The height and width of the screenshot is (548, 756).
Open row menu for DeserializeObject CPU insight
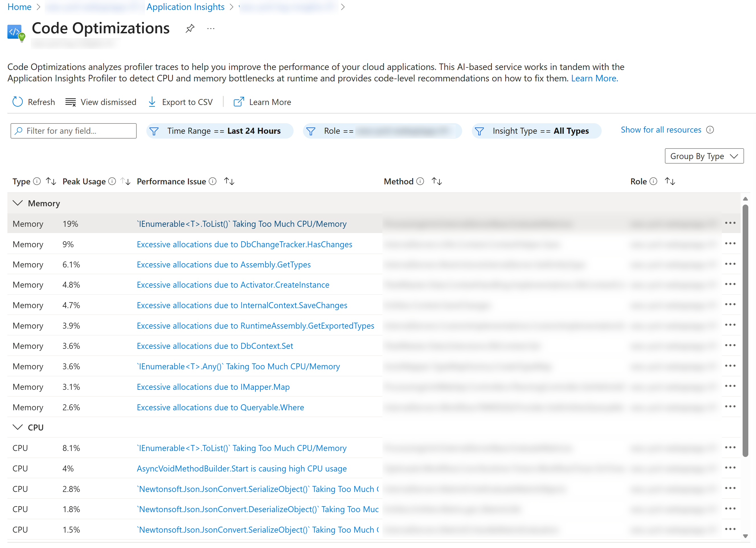(x=730, y=509)
